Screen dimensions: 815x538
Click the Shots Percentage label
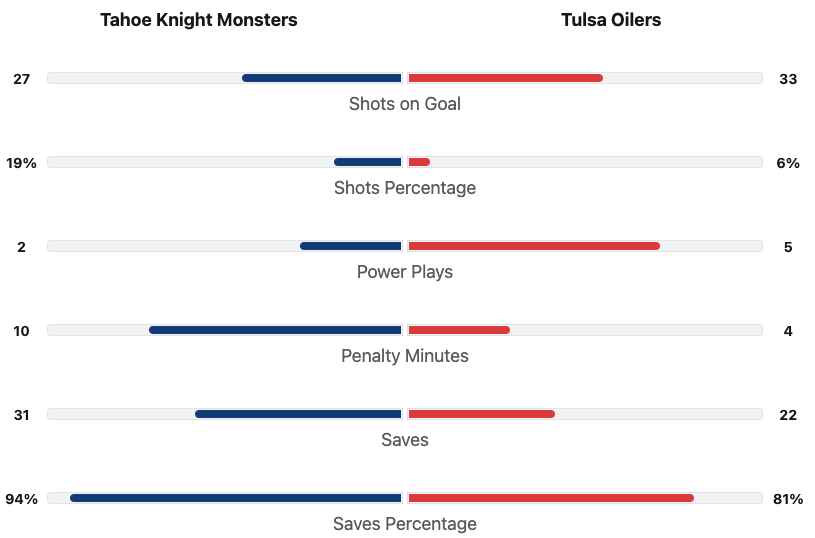[405, 188]
